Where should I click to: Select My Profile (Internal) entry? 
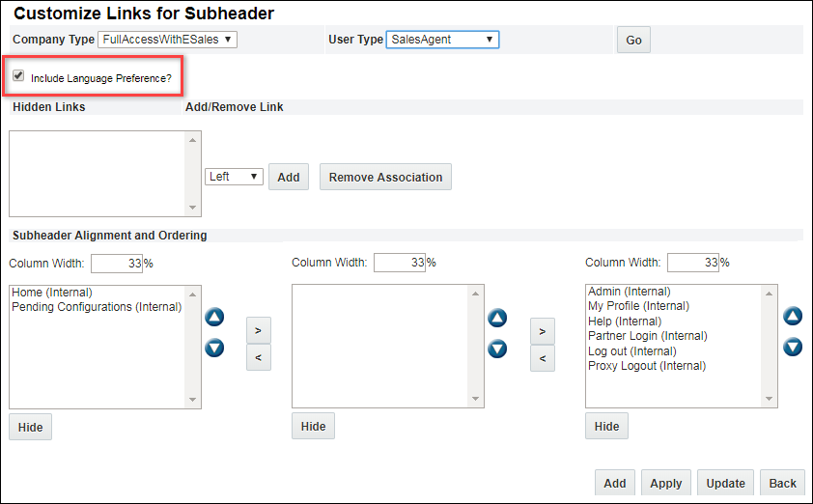tap(638, 306)
